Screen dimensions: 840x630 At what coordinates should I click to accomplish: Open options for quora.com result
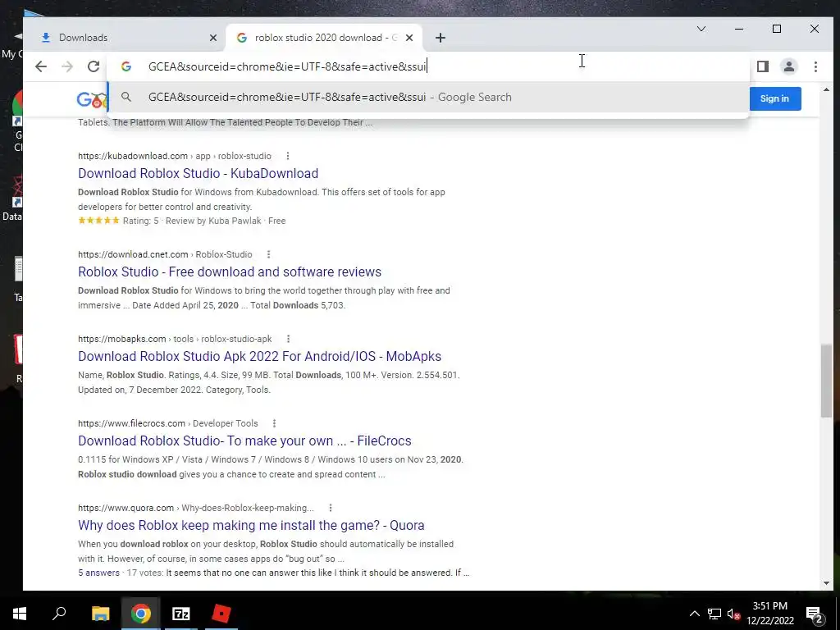(x=331, y=508)
